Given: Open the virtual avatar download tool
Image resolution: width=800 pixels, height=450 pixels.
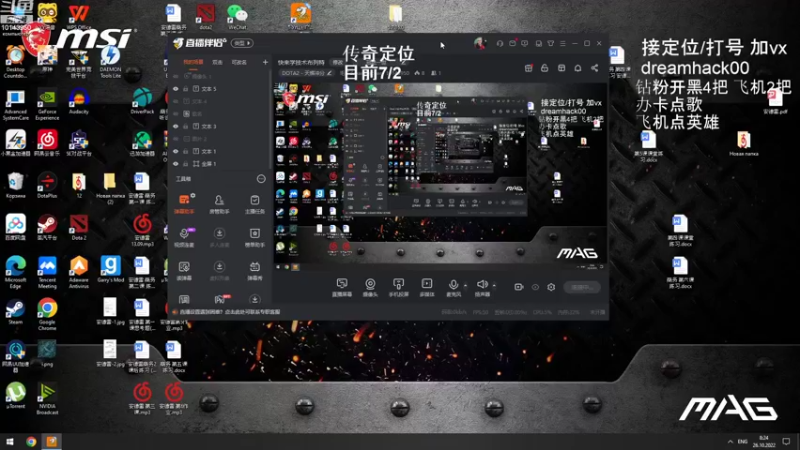Looking at the screenshot, I should pos(219,271).
